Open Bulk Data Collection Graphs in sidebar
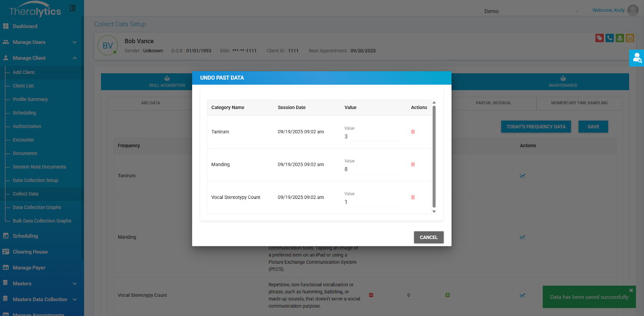Image resolution: width=644 pixels, height=316 pixels. tap(42, 221)
